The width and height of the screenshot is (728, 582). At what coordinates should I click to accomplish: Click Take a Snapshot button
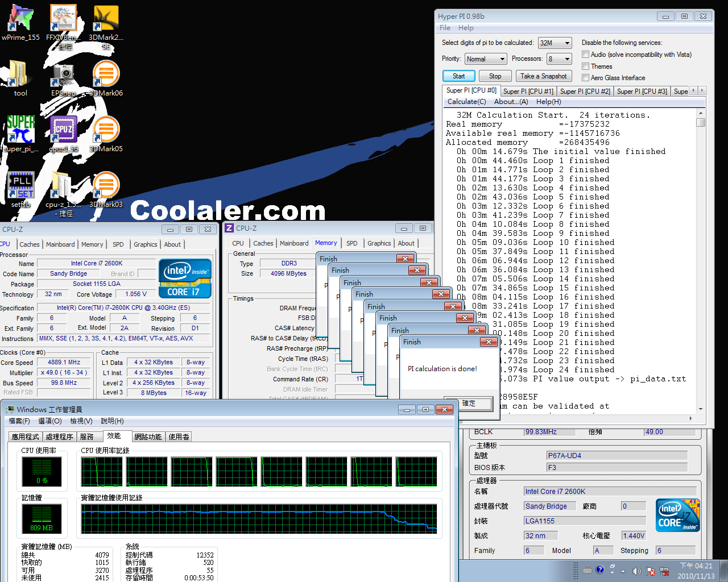[x=543, y=76]
